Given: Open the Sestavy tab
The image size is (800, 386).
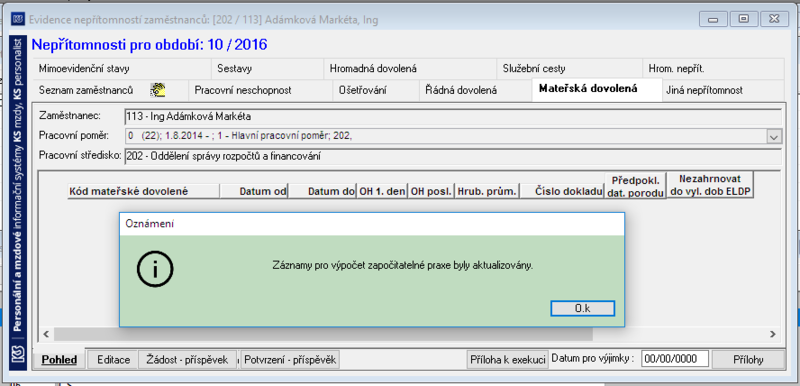Looking at the screenshot, I should click(x=267, y=69).
